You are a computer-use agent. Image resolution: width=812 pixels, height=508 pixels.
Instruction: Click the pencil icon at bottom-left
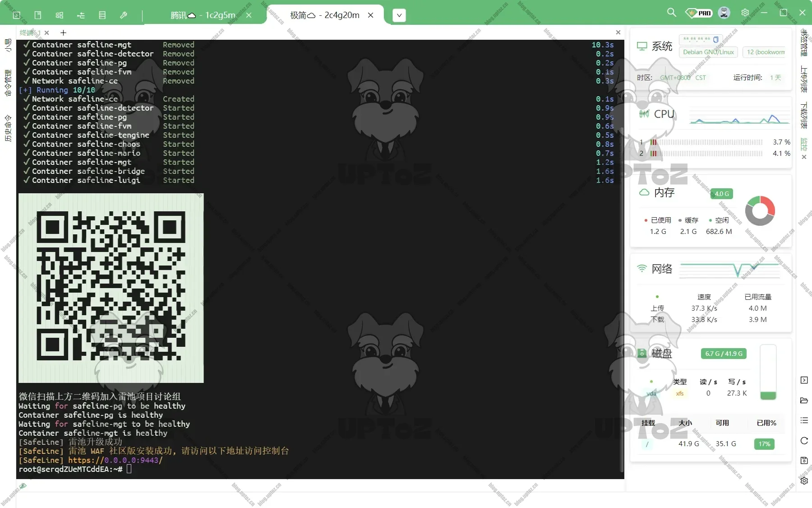23,486
